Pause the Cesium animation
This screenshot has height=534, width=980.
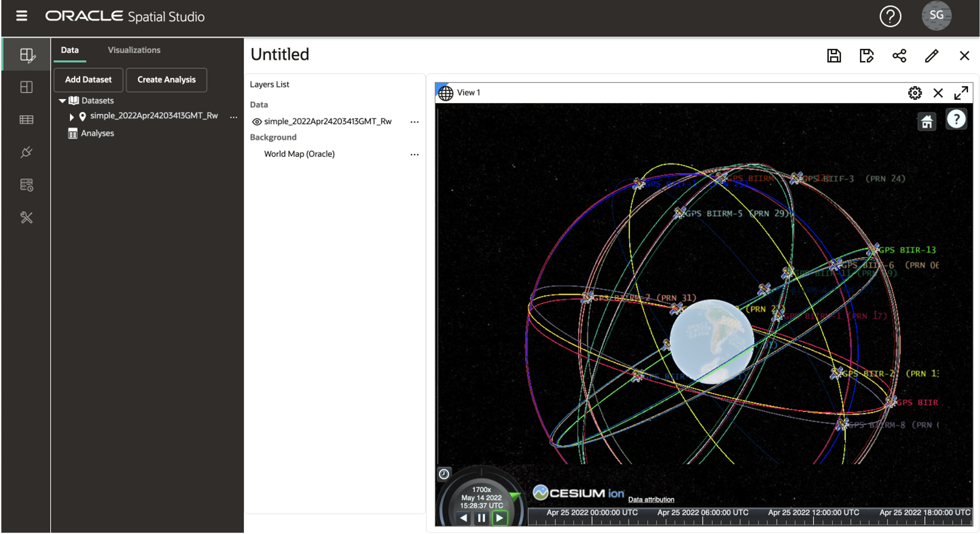coord(481,518)
